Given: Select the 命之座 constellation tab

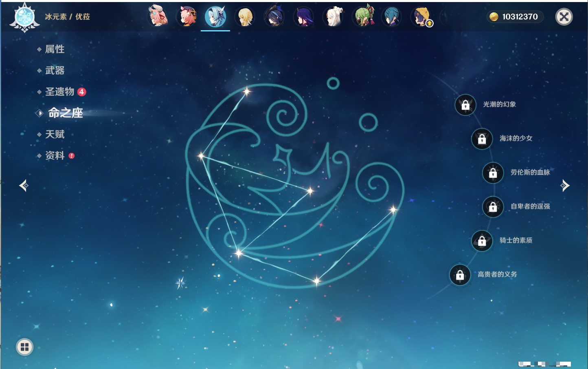Looking at the screenshot, I should [65, 113].
